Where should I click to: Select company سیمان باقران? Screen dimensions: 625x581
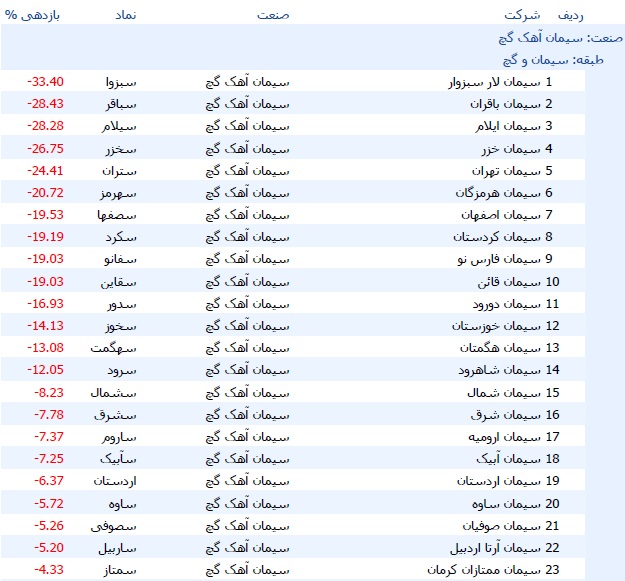pyautogui.click(x=505, y=104)
